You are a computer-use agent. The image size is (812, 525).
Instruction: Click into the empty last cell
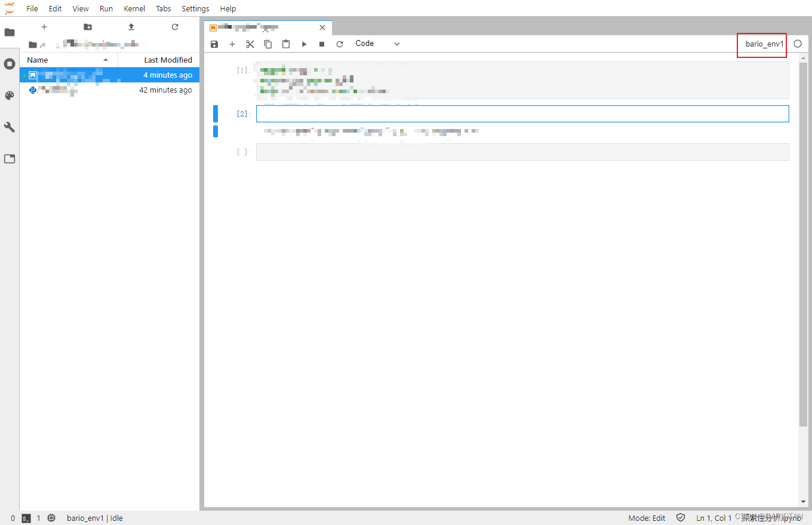[x=522, y=152]
